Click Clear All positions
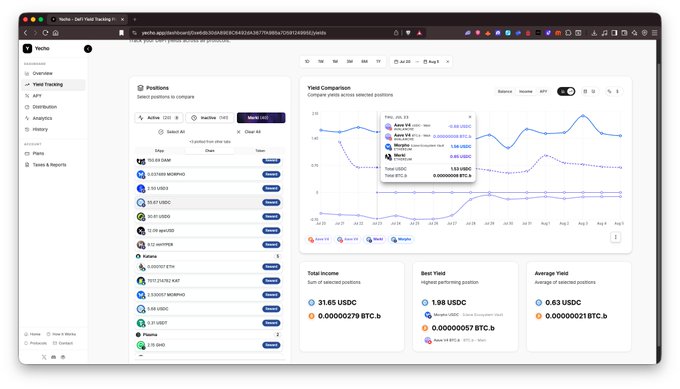This screenshot has height=389, width=680. (x=248, y=132)
